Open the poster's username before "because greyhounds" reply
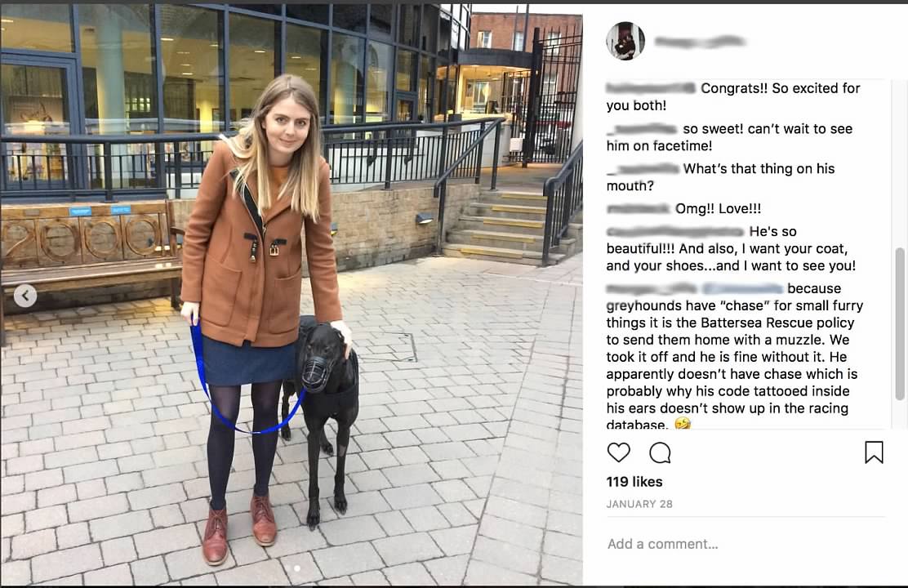 (652, 288)
